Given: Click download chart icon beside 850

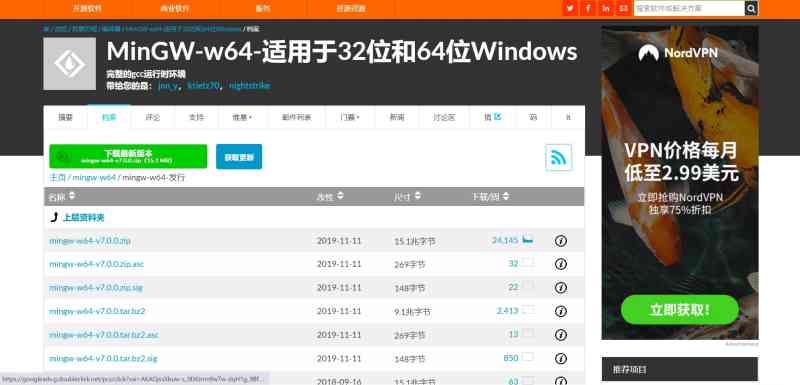Looking at the screenshot, I should coord(528,357).
